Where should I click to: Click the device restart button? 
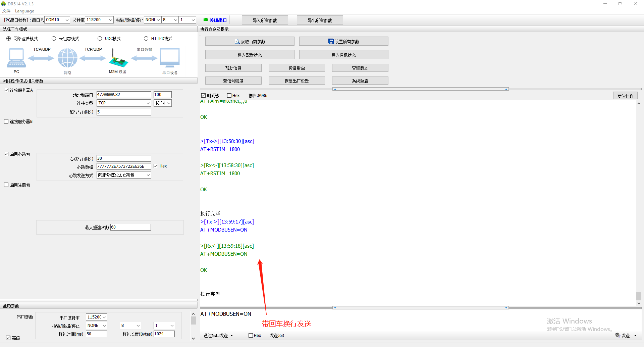tap(297, 68)
